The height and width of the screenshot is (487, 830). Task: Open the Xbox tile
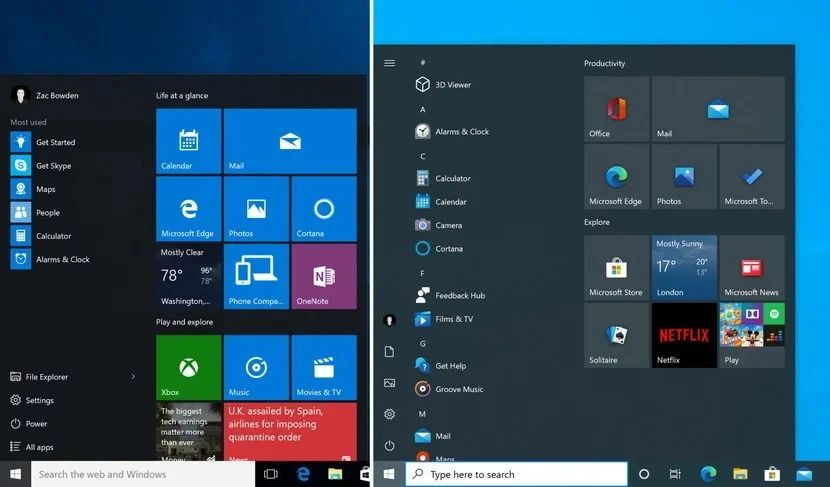point(188,367)
